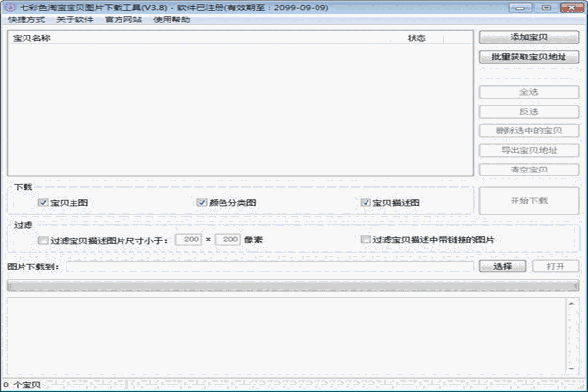
Task: Click the log area scroll down arrow
Action: pos(572,368)
